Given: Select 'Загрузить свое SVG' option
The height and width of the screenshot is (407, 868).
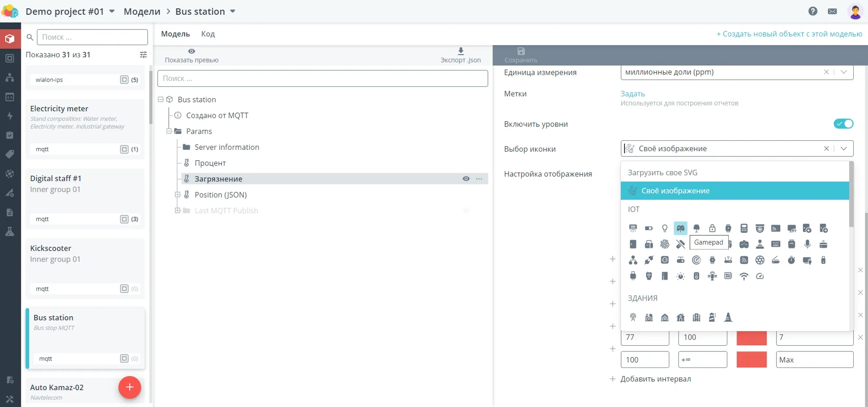Looking at the screenshot, I should (x=662, y=173).
